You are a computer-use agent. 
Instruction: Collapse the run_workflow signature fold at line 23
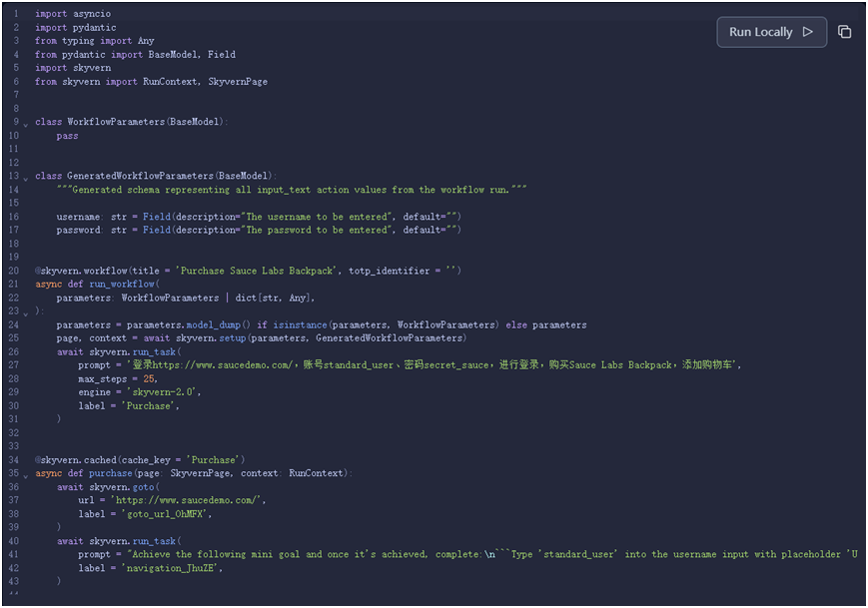pos(25,313)
